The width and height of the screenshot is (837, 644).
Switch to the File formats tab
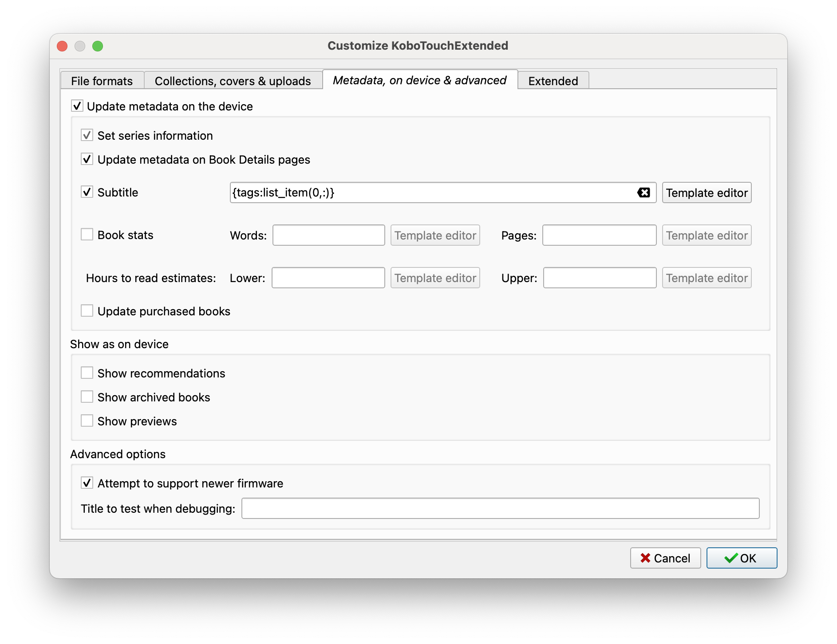[x=102, y=81]
